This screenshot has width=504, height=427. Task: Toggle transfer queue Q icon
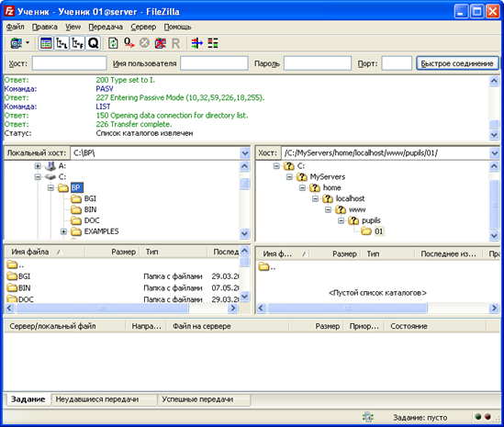[x=94, y=43]
